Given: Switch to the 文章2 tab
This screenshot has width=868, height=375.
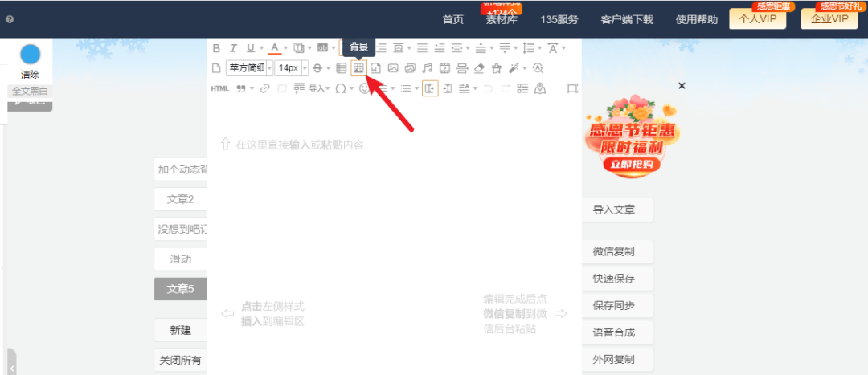Looking at the screenshot, I should click(181, 199).
